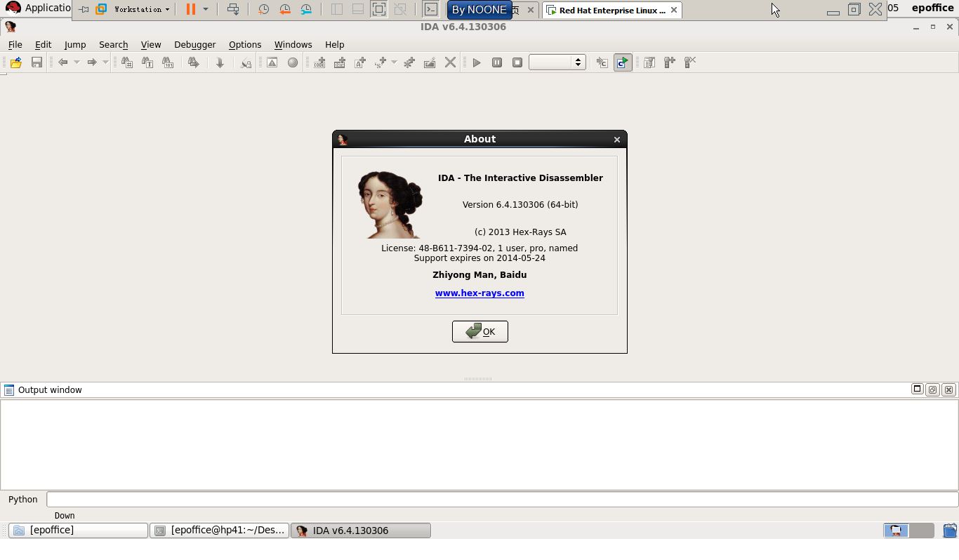Open the Edit menu

[x=43, y=44]
